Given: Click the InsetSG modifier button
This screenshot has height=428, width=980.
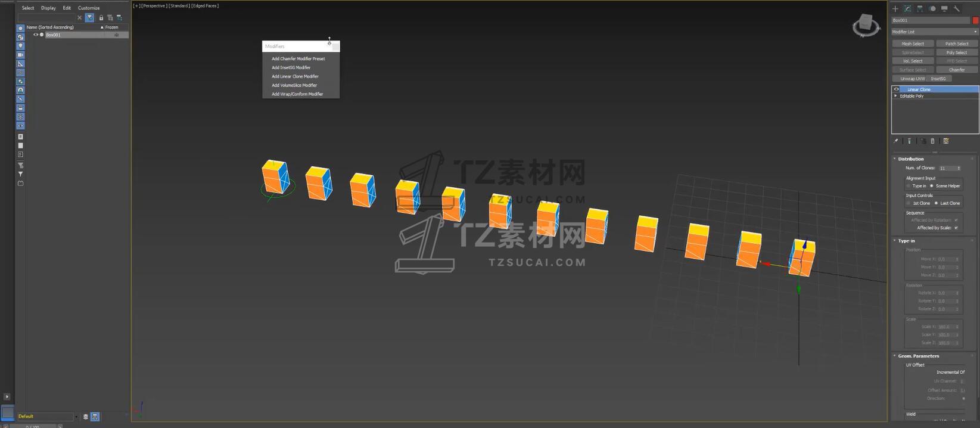Looking at the screenshot, I should point(938,79).
